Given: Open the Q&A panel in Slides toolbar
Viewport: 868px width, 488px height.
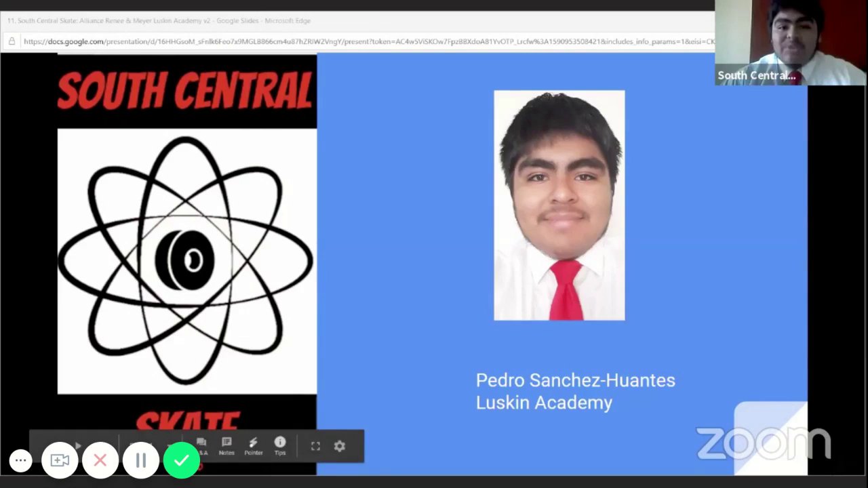Looking at the screenshot, I should tap(202, 445).
